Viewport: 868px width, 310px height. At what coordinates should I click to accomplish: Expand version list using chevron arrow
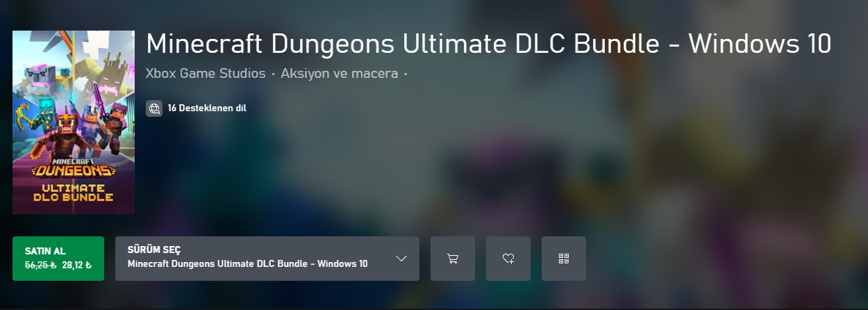tap(401, 259)
